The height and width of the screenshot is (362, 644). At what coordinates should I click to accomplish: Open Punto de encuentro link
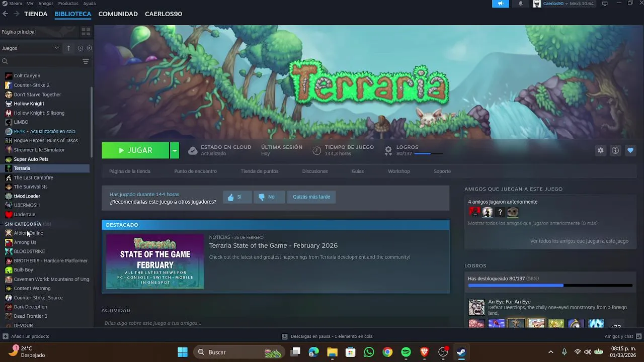click(x=195, y=171)
